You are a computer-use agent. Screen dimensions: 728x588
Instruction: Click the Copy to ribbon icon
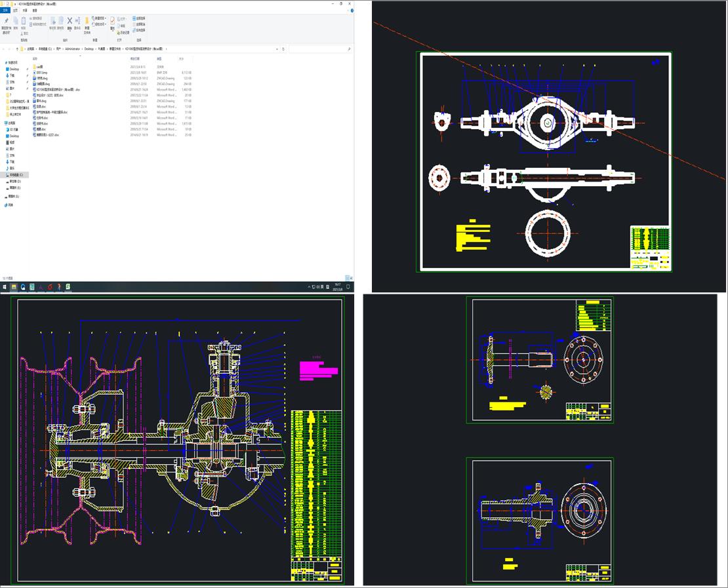(x=60, y=22)
